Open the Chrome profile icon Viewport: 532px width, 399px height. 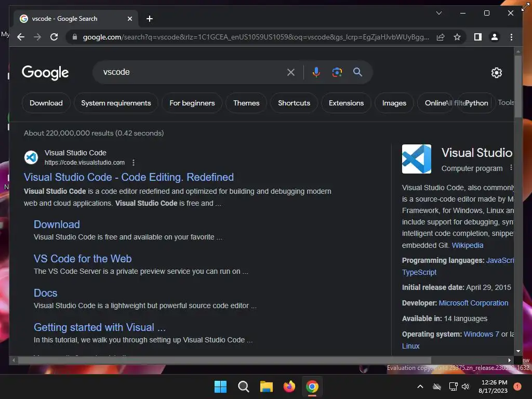pos(495,37)
